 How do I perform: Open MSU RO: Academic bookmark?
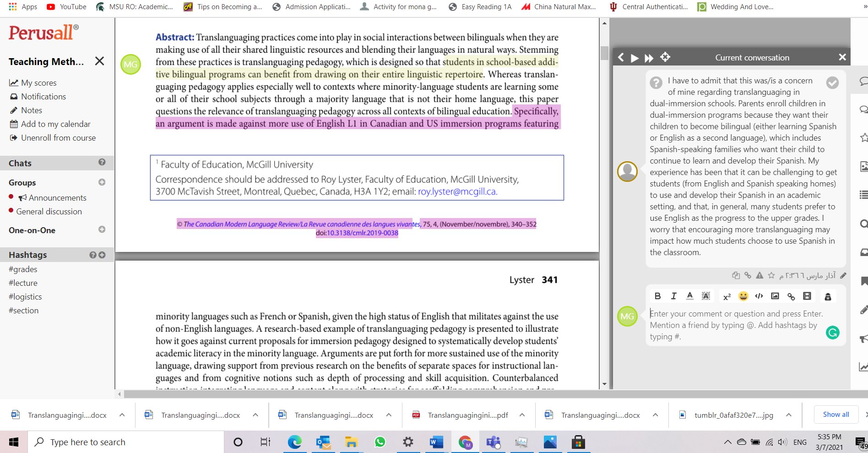point(135,7)
